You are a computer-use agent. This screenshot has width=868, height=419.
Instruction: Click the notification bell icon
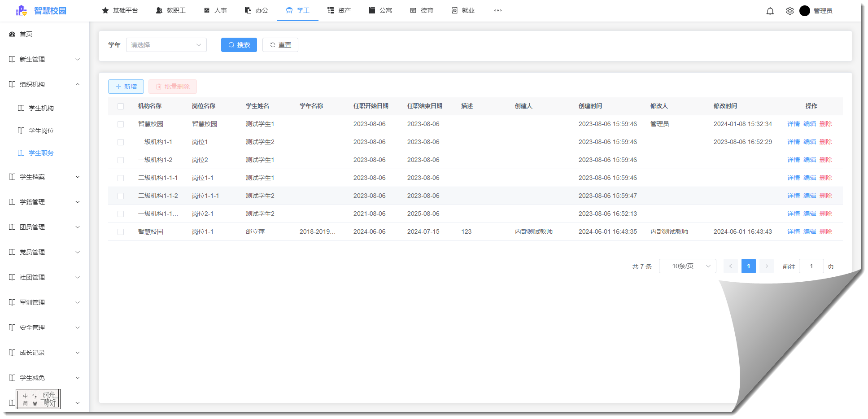pyautogui.click(x=770, y=11)
